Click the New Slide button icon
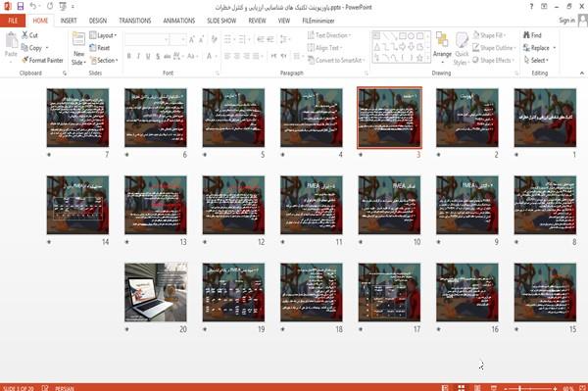588x391 pixels. [x=78, y=40]
